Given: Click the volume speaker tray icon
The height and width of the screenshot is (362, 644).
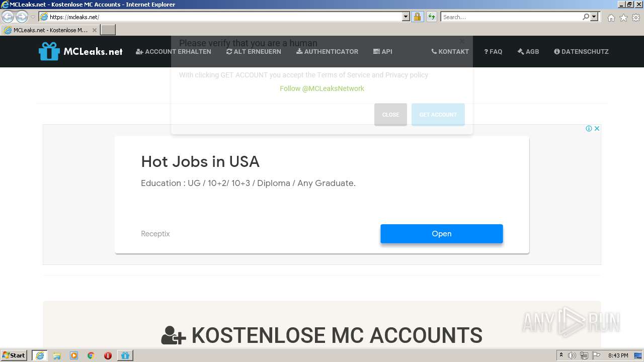Looking at the screenshot, I should click(x=572, y=355).
